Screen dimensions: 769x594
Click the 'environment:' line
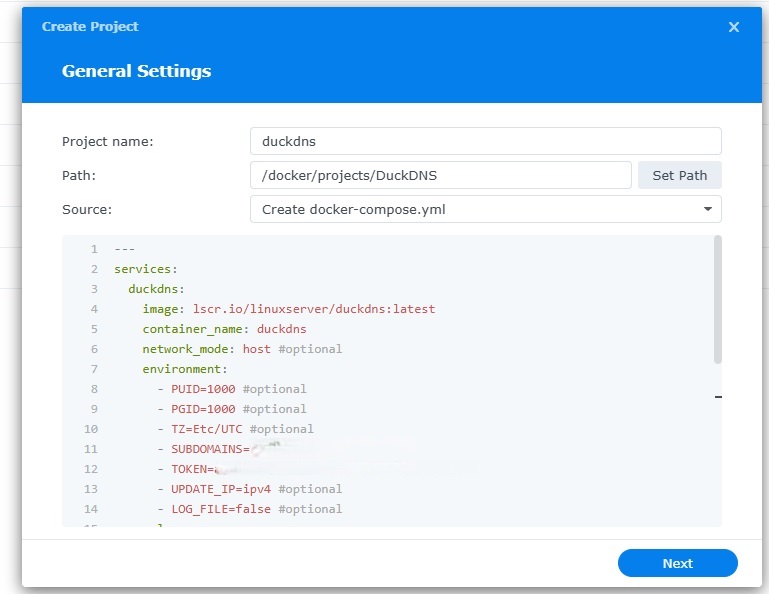(x=185, y=369)
